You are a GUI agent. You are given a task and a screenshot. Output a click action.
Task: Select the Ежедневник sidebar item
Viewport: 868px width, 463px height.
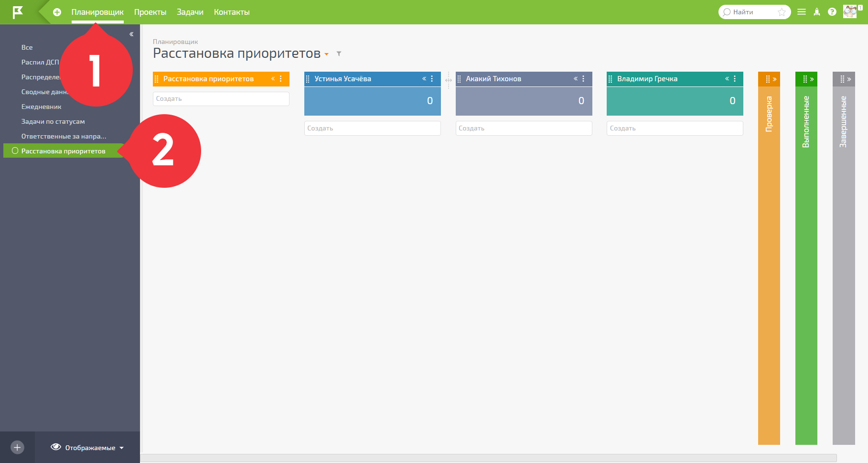(42, 107)
